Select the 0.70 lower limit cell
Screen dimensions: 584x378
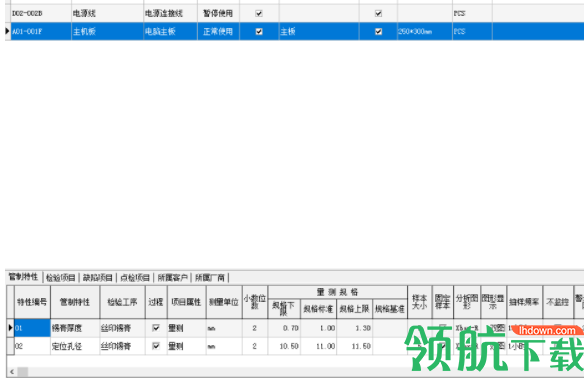(284, 328)
